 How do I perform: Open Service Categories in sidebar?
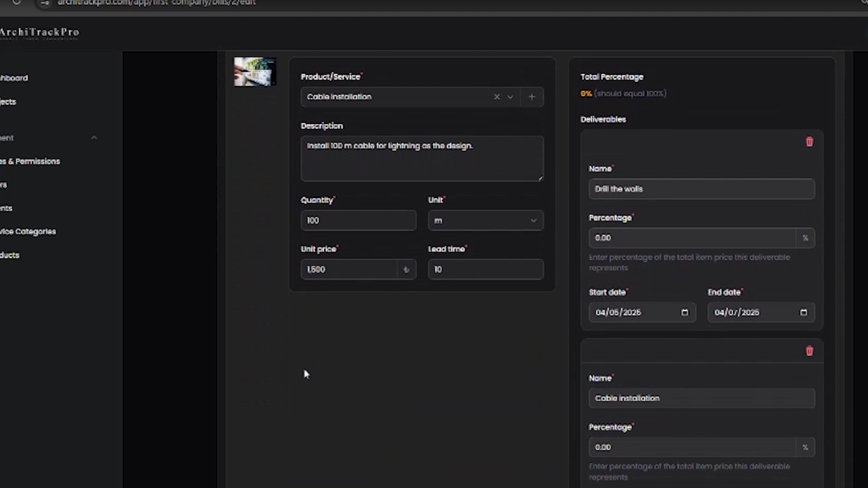tap(28, 232)
